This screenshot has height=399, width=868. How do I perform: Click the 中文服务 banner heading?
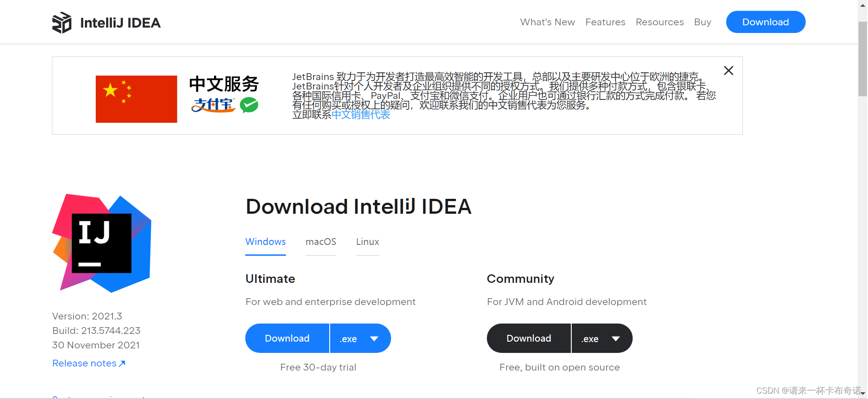coord(224,84)
